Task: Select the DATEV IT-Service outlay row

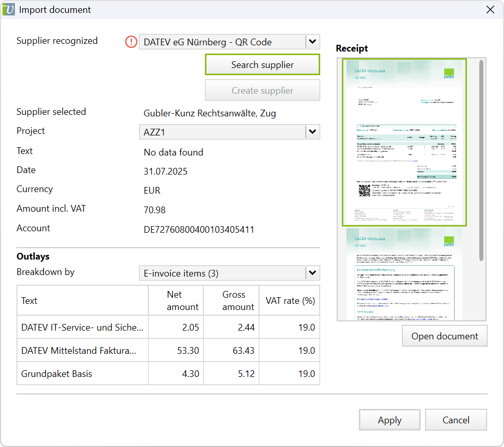Action: pyautogui.click(x=82, y=327)
